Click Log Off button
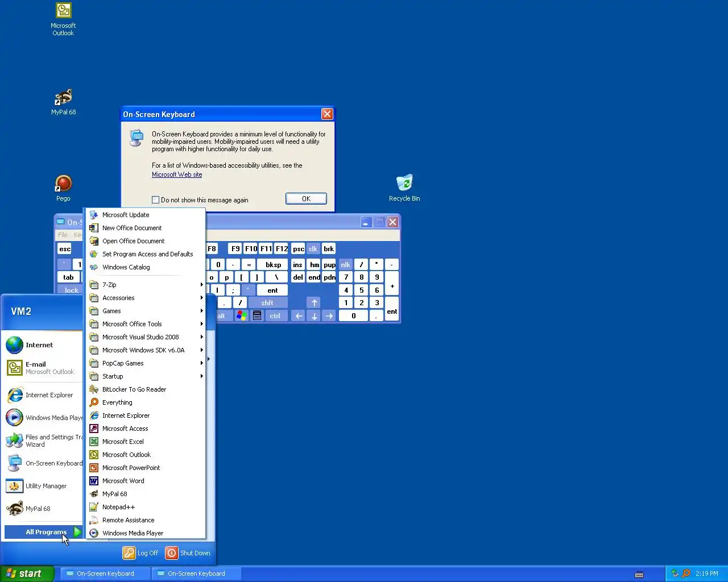 coord(141,553)
